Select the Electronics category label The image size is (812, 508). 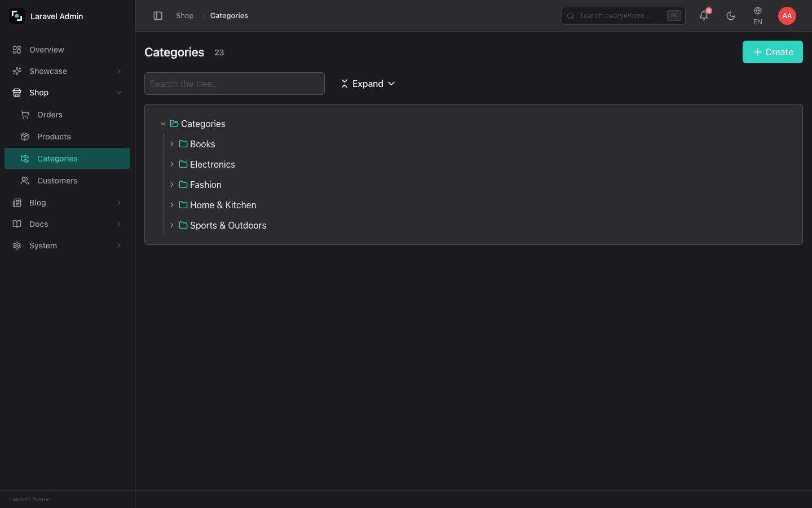pyautogui.click(x=213, y=164)
